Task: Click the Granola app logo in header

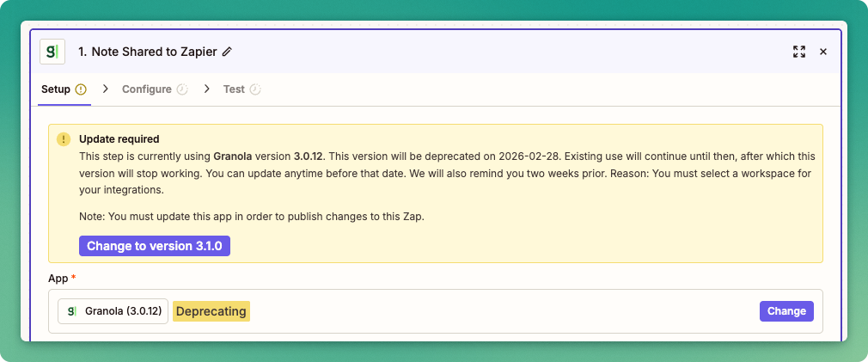Action: (52, 52)
